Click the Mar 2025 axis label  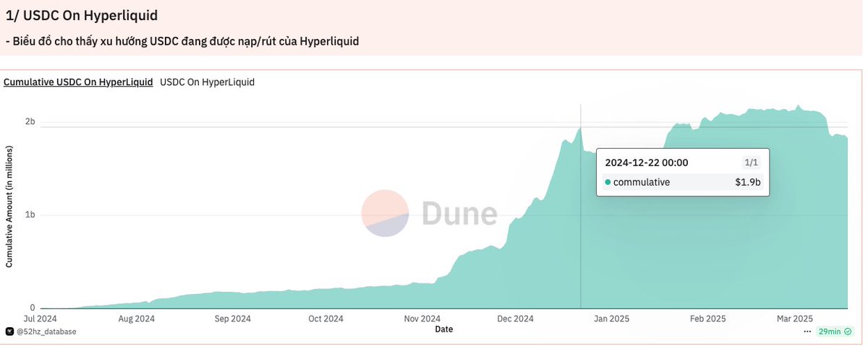click(x=794, y=319)
